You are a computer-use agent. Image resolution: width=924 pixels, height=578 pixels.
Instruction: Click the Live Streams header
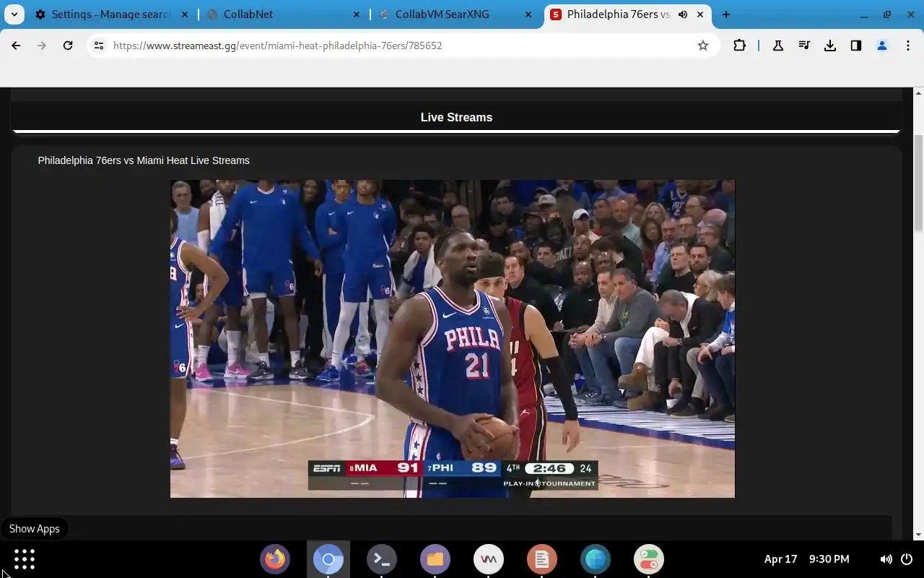point(456,117)
